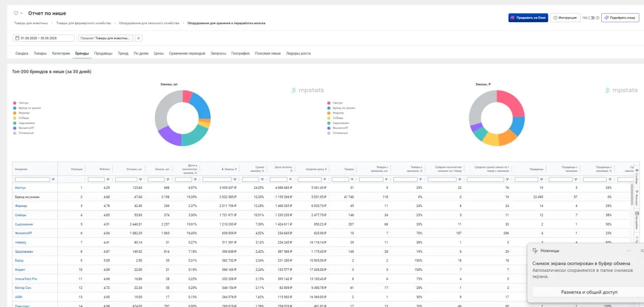This screenshot has width=644, height=307.
Task: Switch to the Запросы tab
Action: point(218,53)
